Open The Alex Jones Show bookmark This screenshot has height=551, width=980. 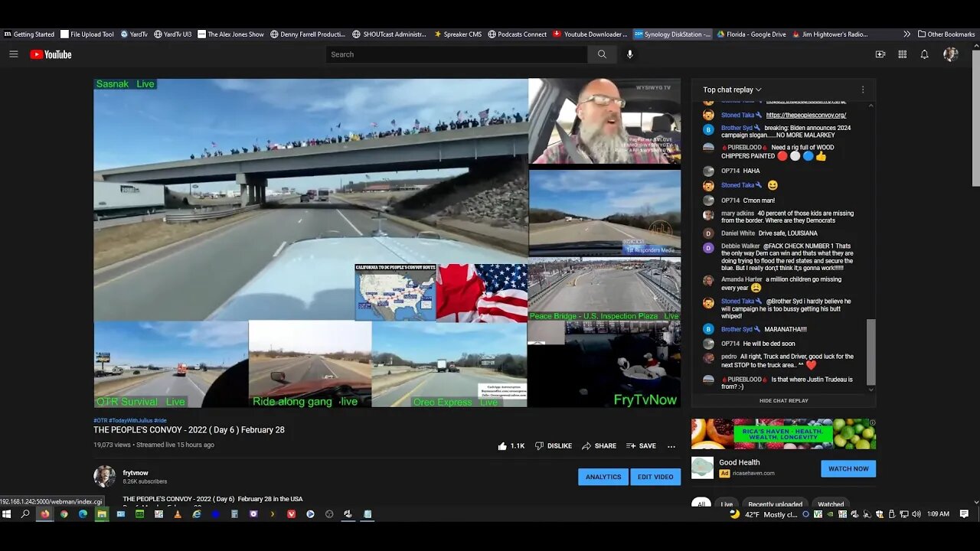pos(230,34)
